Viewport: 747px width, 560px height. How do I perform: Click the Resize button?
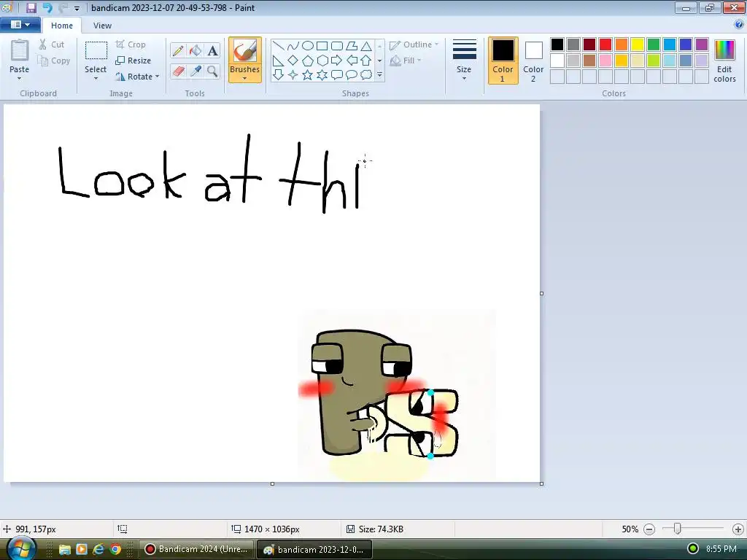[x=133, y=61]
